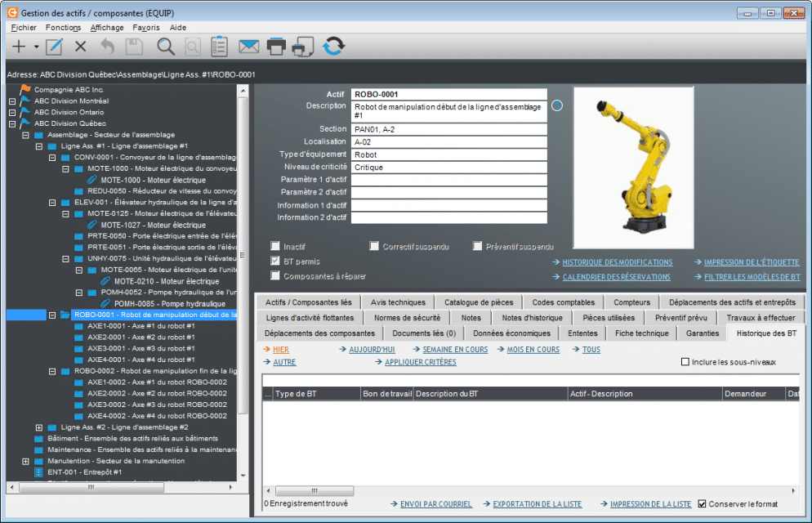812x523 pixels.
Task: Uncheck the BT permis checkbox
Action: click(x=275, y=261)
